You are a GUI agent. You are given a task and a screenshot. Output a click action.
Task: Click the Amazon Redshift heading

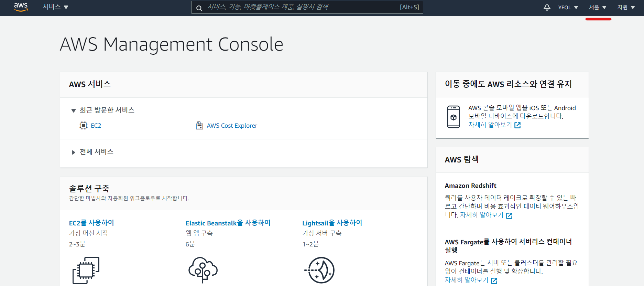(470, 186)
